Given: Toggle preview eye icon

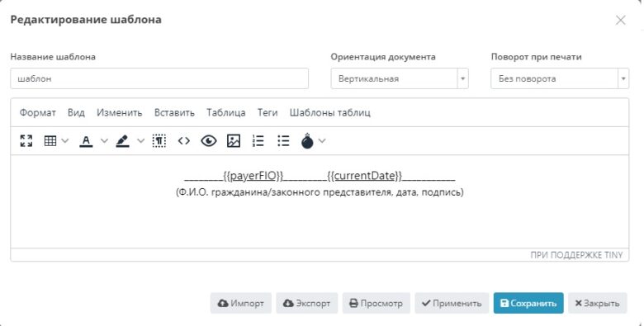Looking at the screenshot, I should coord(209,141).
